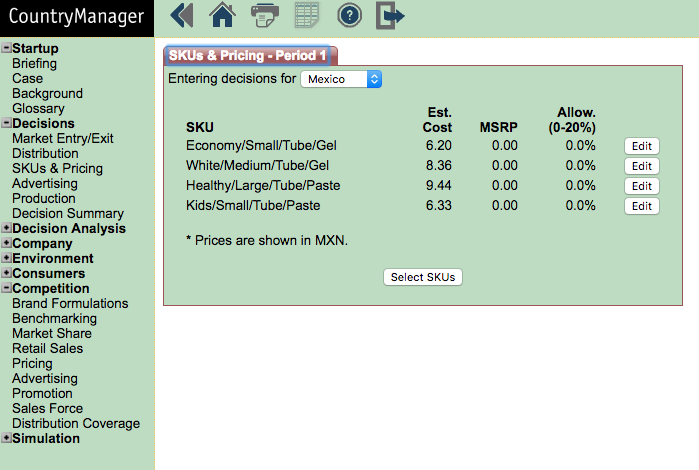The image size is (699, 470).
Task: Click the exit/logout arrow icon
Action: [390, 16]
